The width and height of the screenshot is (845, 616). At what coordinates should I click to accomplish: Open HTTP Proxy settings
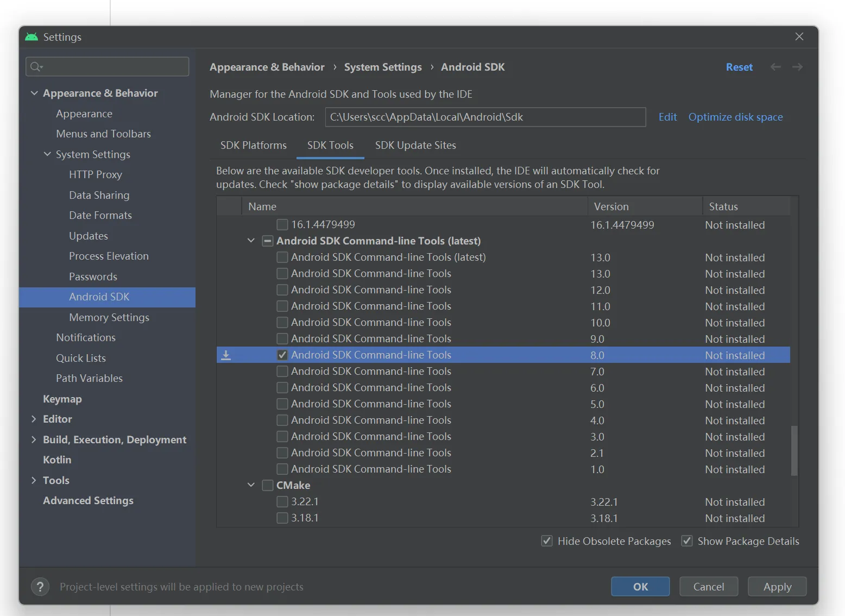coord(96,174)
